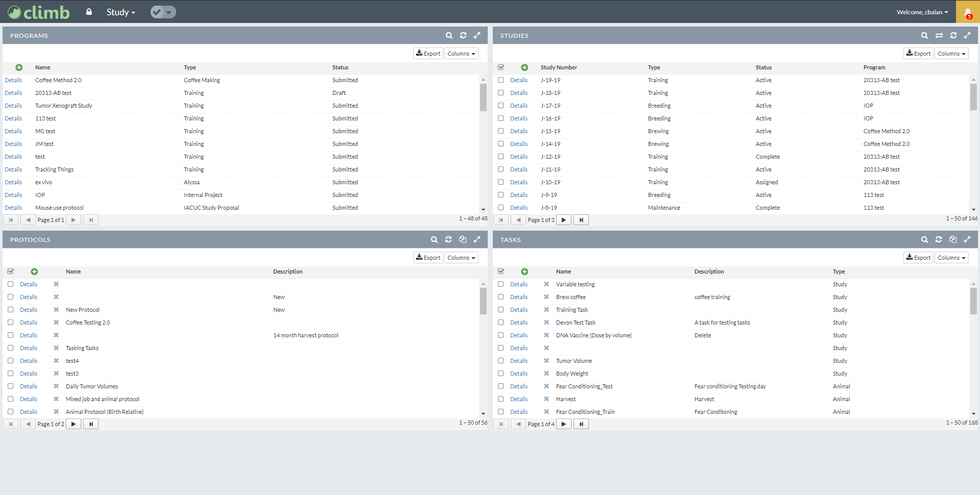
Task: Check the box for Tasking Tasks protocol
Action: pos(10,348)
